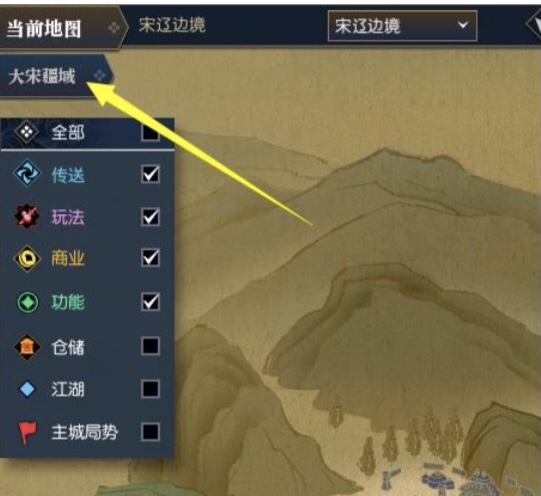
Task: Click the 商业 gold coin icon
Action: point(27,258)
